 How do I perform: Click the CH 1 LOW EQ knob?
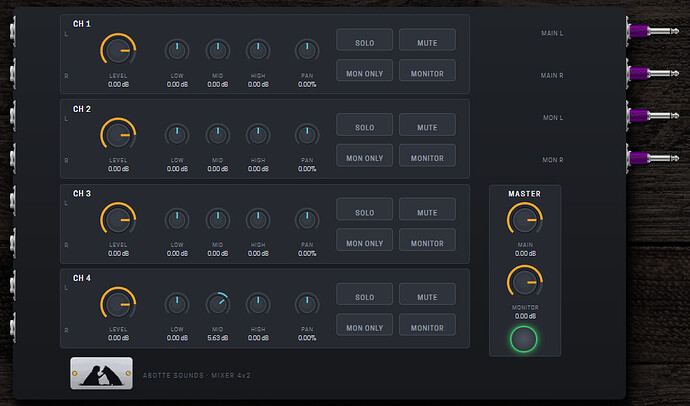(177, 50)
